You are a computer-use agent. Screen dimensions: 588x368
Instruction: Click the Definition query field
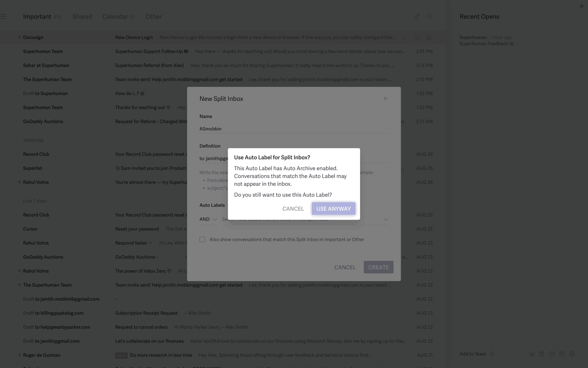point(294,158)
